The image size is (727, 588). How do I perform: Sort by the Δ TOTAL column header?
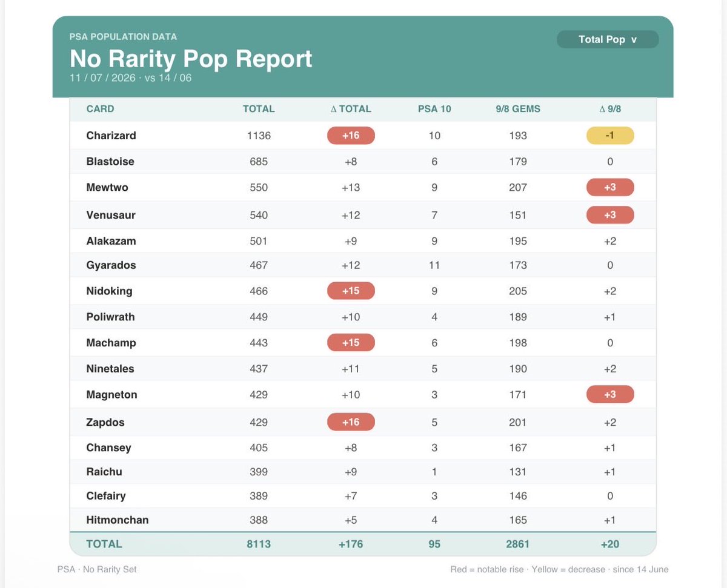pos(351,109)
